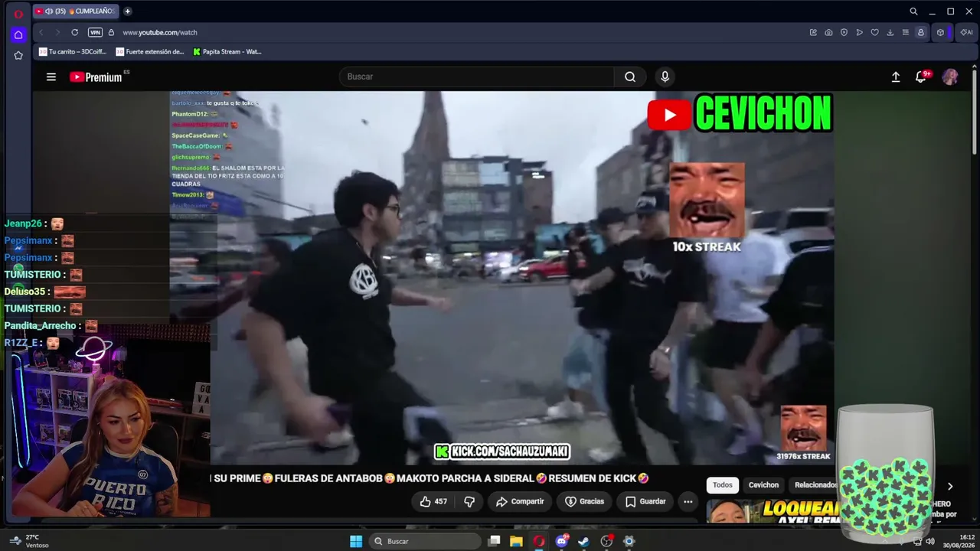The image size is (980, 551).
Task: View site security lock information
Action: tap(112, 32)
